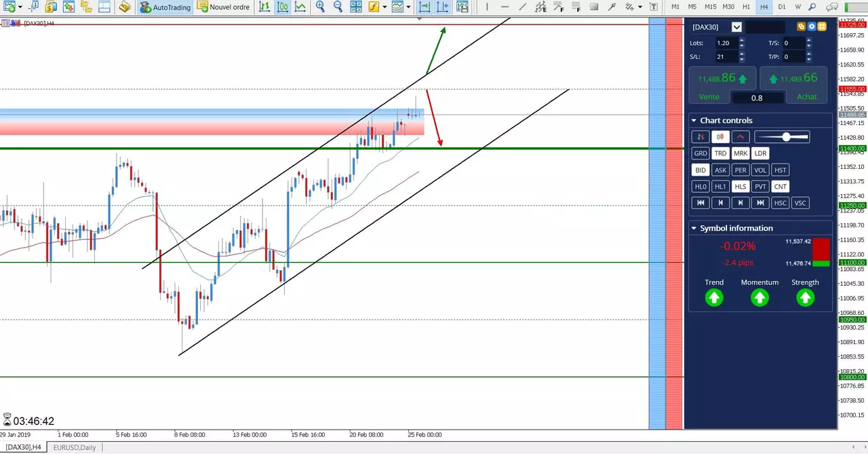The width and height of the screenshot is (868, 454).
Task: Collapse the Symbol information section
Action: pyautogui.click(x=694, y=228)
